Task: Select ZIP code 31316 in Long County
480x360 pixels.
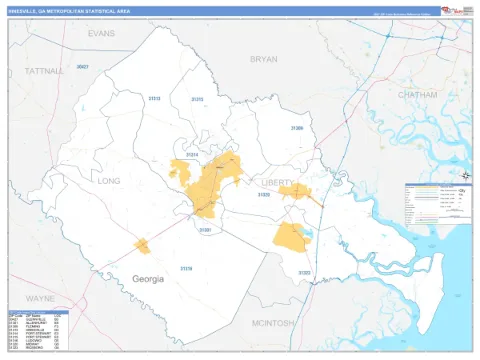Action: (x=186, y=268)
